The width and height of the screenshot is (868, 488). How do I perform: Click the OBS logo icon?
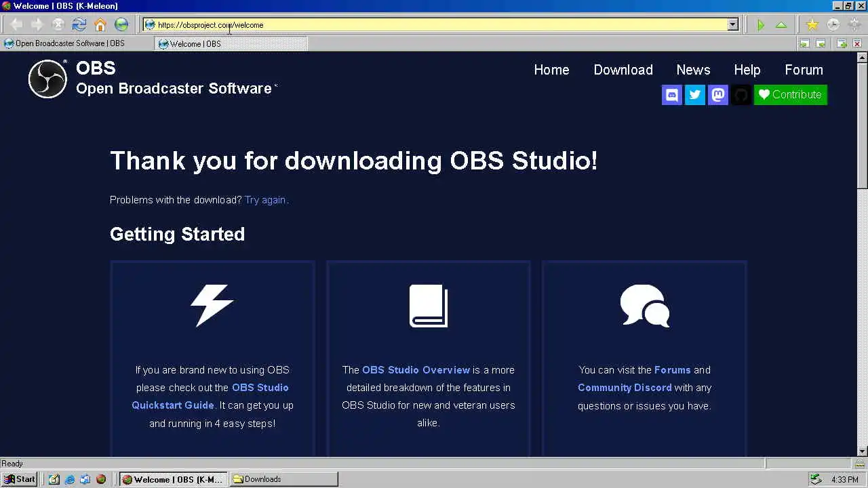point(47,79)
